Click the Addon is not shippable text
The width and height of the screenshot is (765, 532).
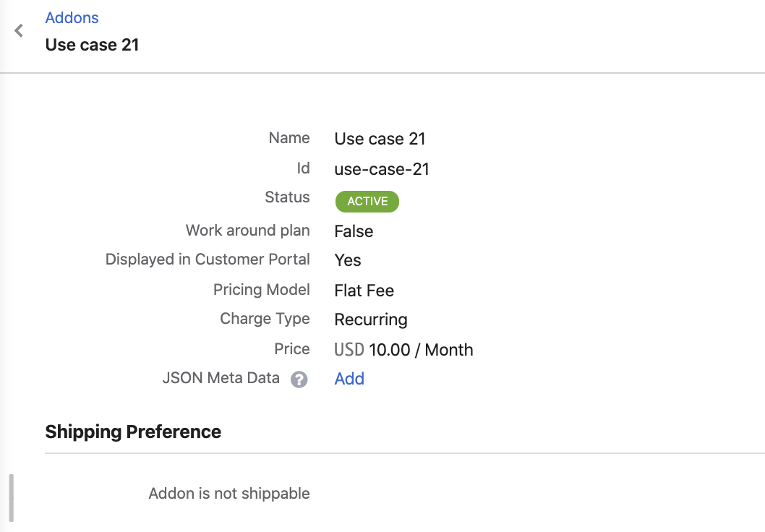229,494
